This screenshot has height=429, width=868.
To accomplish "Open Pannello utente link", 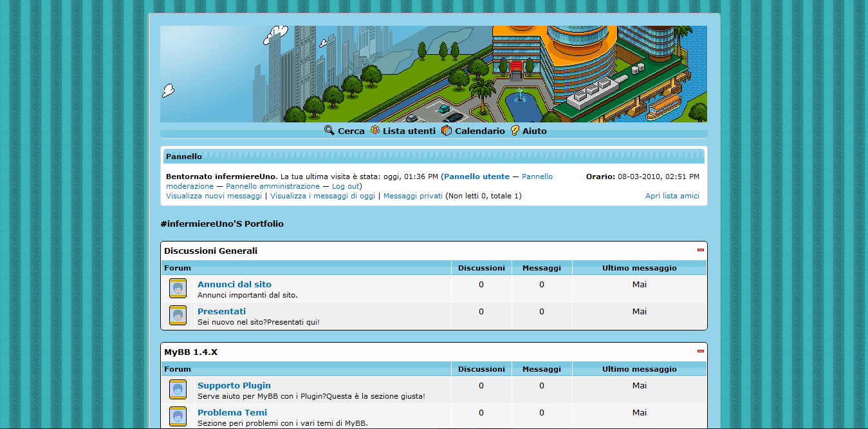I will click(x=476, y=176).
